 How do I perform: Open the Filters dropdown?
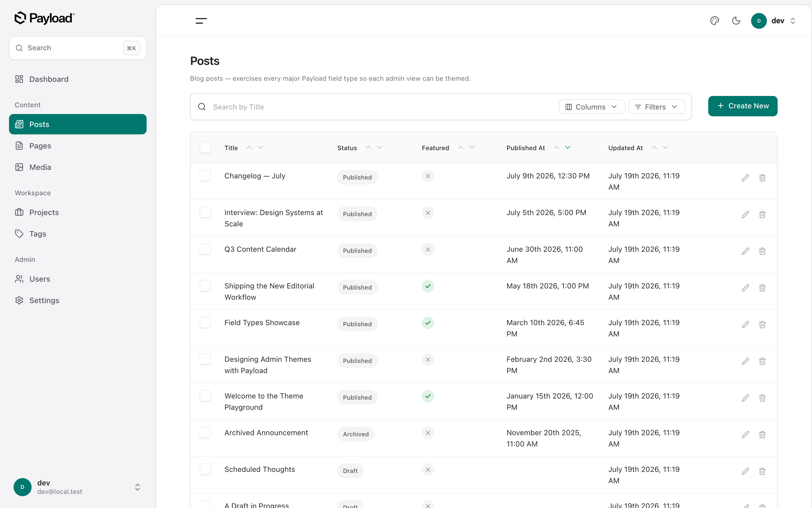coord(657,107)
